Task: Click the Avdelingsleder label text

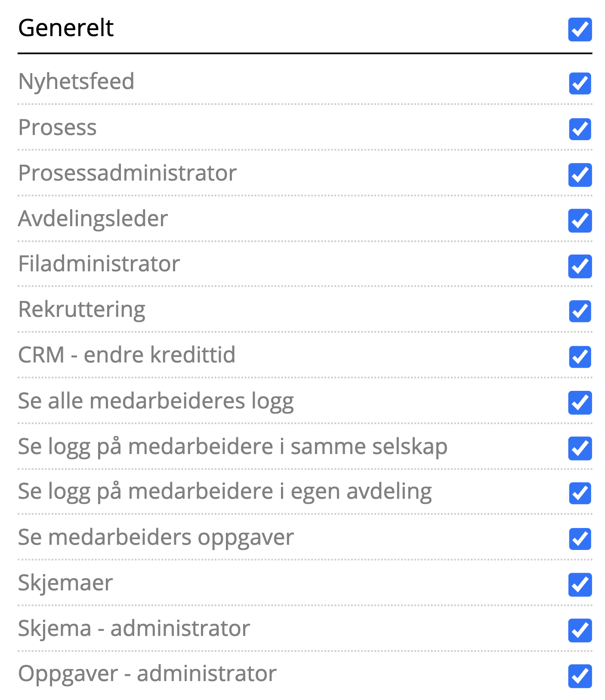Action: (x=93, y=219)
